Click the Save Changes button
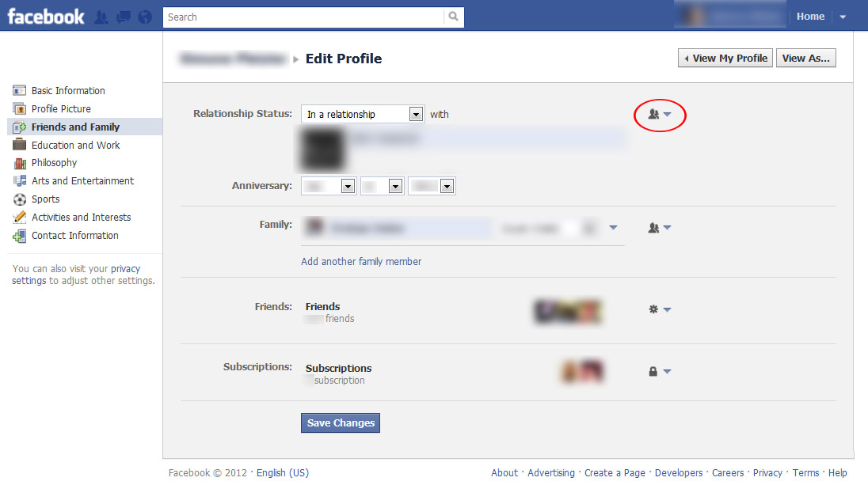868x485 pixels. coord(341,423)
